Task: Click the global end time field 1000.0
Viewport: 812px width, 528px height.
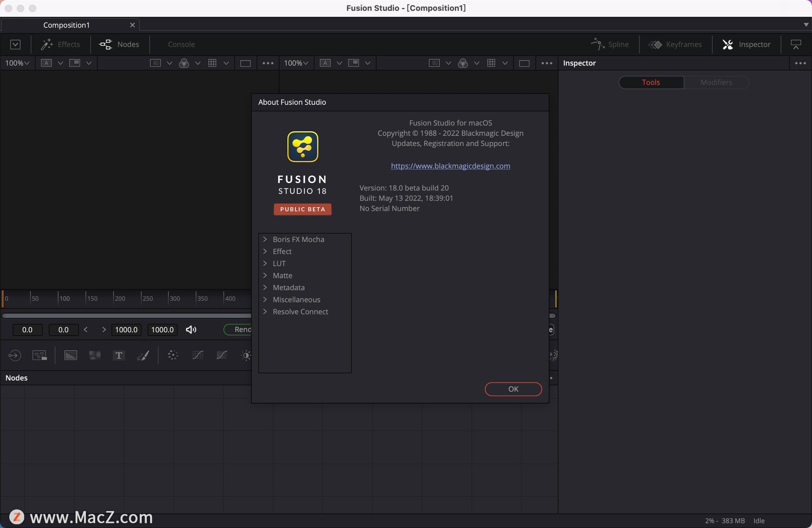Action: 162,329
